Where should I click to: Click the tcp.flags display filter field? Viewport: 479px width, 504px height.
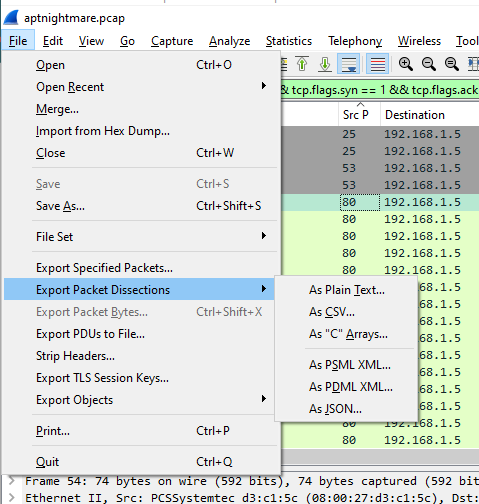[x=380, y=90]
